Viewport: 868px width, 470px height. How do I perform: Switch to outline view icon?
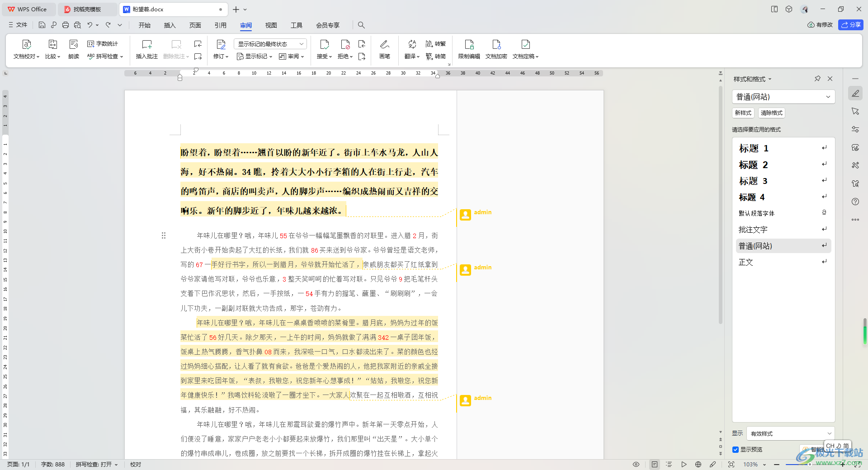point(669,464)
